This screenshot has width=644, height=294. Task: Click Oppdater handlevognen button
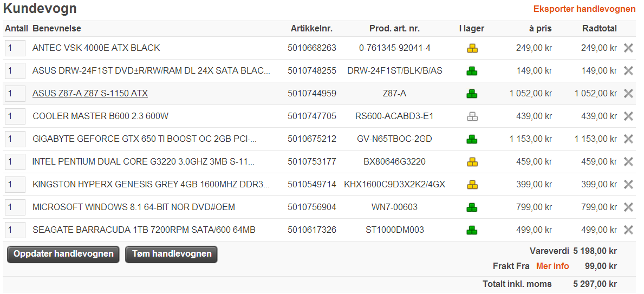click(x=63, y=254)
